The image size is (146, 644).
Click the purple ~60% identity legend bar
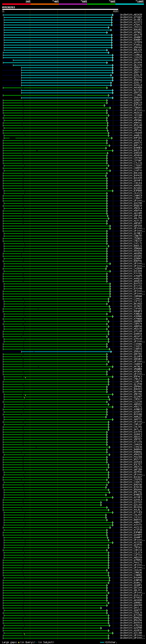(73, 4)
